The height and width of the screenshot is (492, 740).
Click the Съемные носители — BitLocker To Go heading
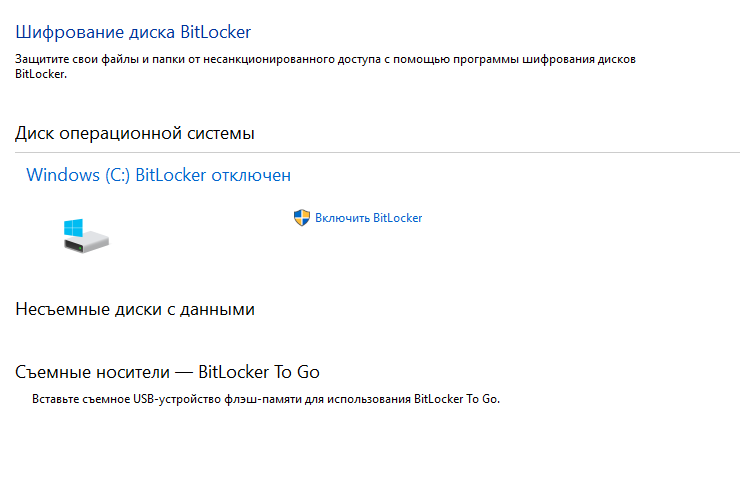[168, 372]
